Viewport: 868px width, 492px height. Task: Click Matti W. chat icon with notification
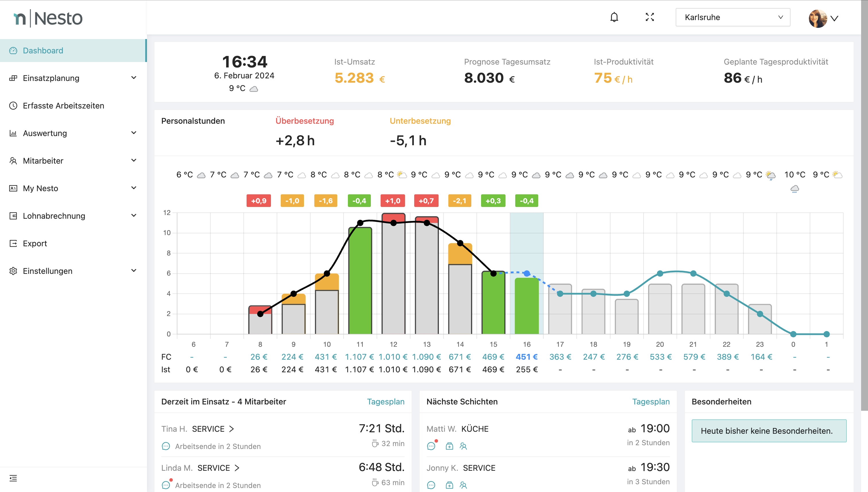pos(431,446)
